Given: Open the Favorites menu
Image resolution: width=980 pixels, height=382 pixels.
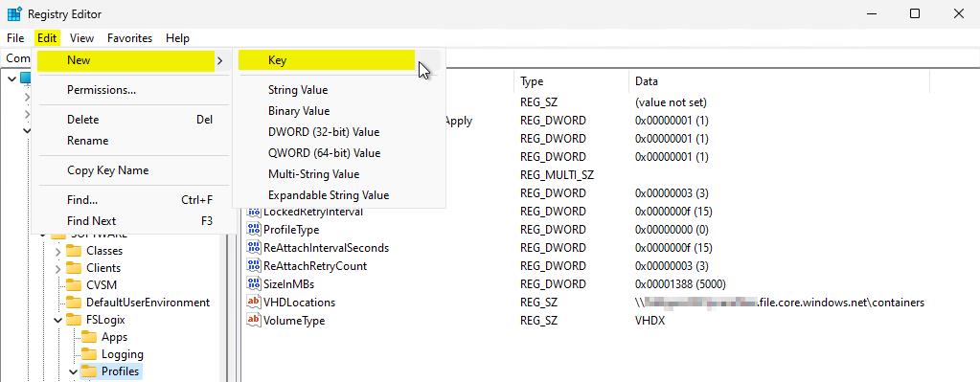Looking at the screenshot, I should (129, 38).
